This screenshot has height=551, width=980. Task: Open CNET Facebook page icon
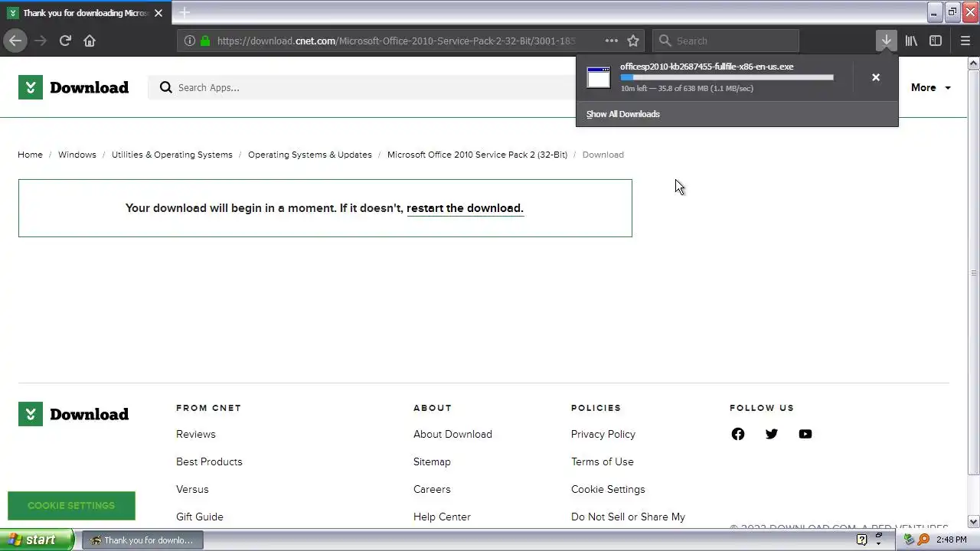pos(737,434)
